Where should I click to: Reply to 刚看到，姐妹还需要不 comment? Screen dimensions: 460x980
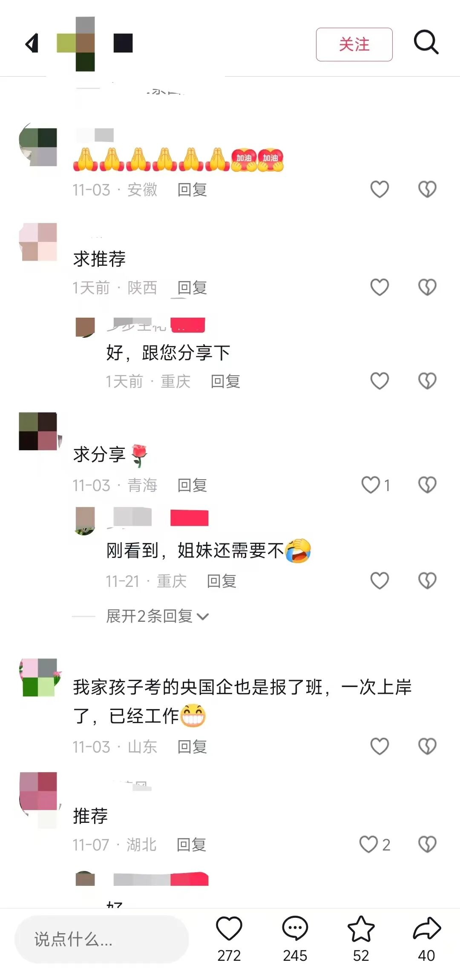coord(221,581)
